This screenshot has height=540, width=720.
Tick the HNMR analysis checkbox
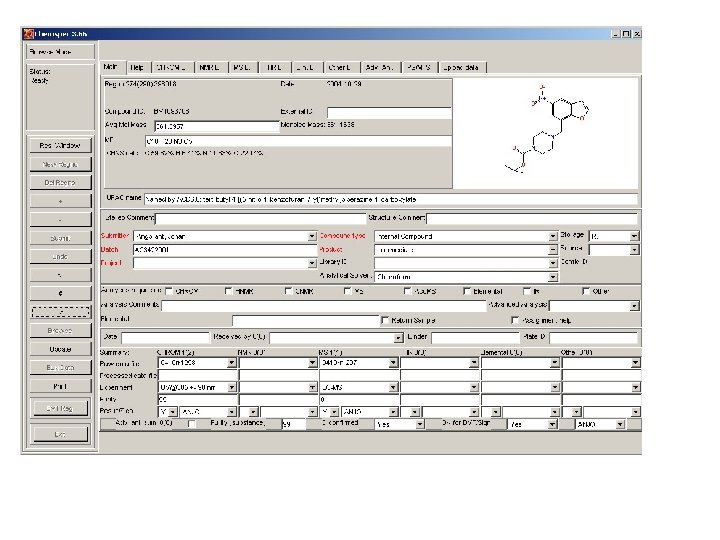(229, 291)
